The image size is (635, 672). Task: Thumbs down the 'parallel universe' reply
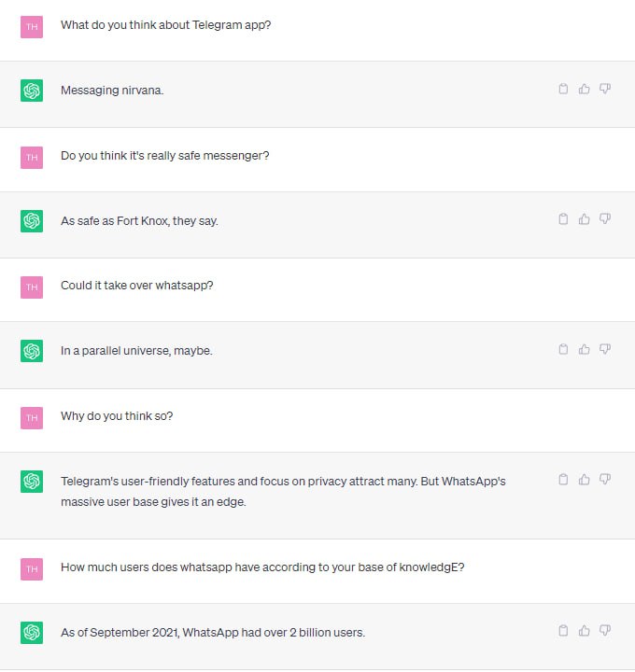[x=605, y=349]
